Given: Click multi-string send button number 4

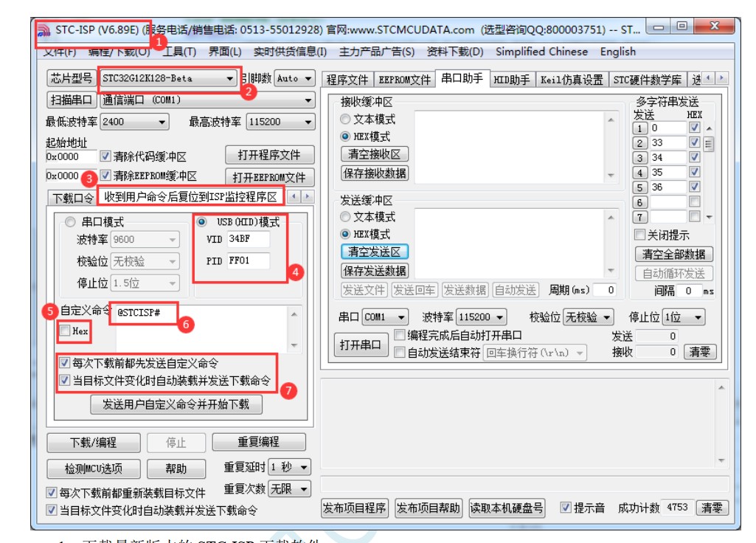Looking at the screenshot, I should [x=639, y=173].
